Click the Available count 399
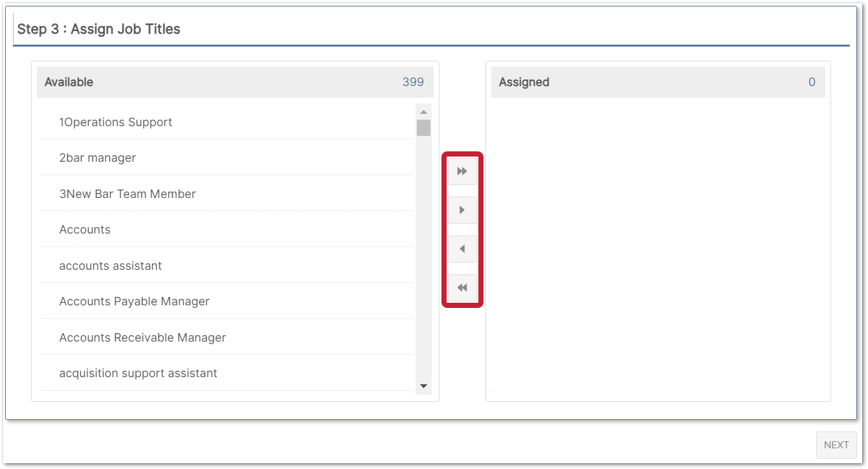This screenshot has height=469, width=868. pyautogui.click(x=413, y=82)
